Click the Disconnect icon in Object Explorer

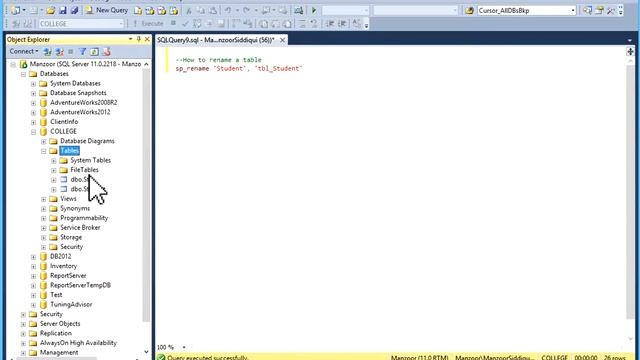[x=59, y=52]
